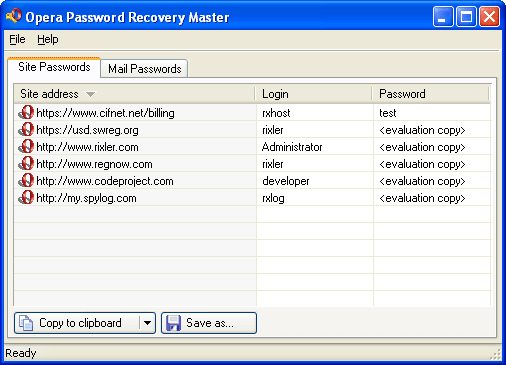Select Opera icon for www.rixler.com row
This screenshot has height=365, width=506.
(x=26, y=146)
